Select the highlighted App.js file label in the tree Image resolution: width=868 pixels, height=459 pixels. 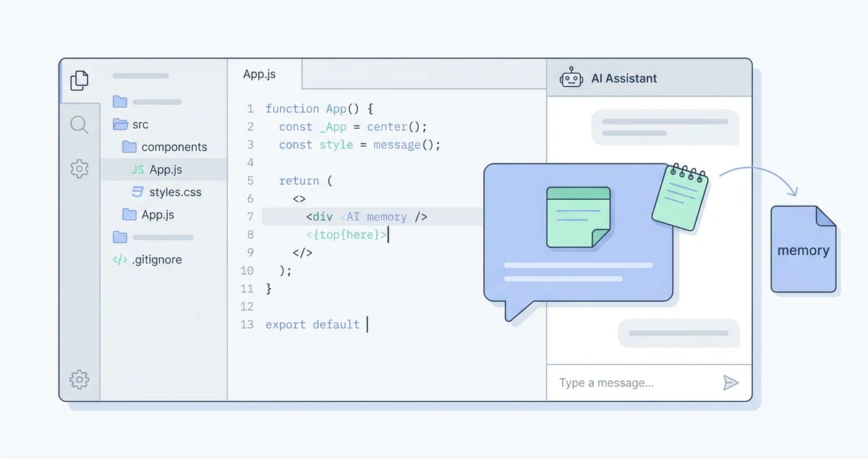(166, 169)
